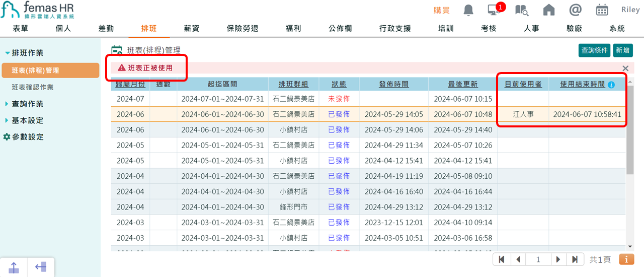Click the 2024-03-06 16:58 last update cell

coord(463,238)
